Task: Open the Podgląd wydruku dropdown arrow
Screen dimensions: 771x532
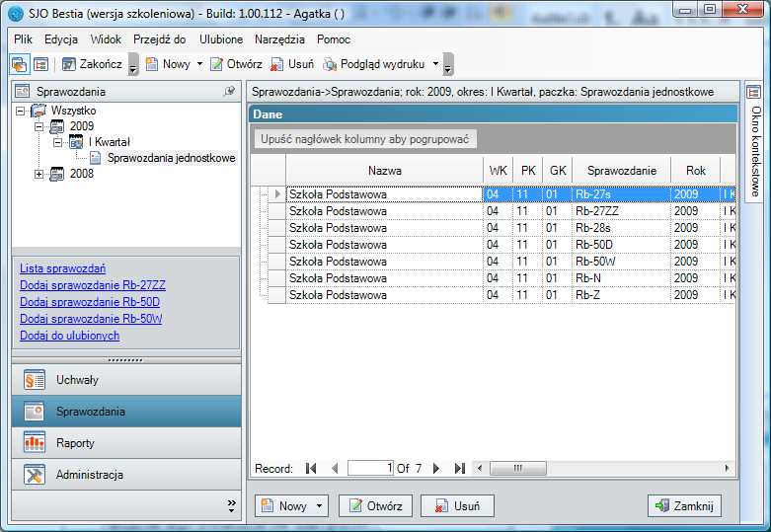Action: point(435,64)
